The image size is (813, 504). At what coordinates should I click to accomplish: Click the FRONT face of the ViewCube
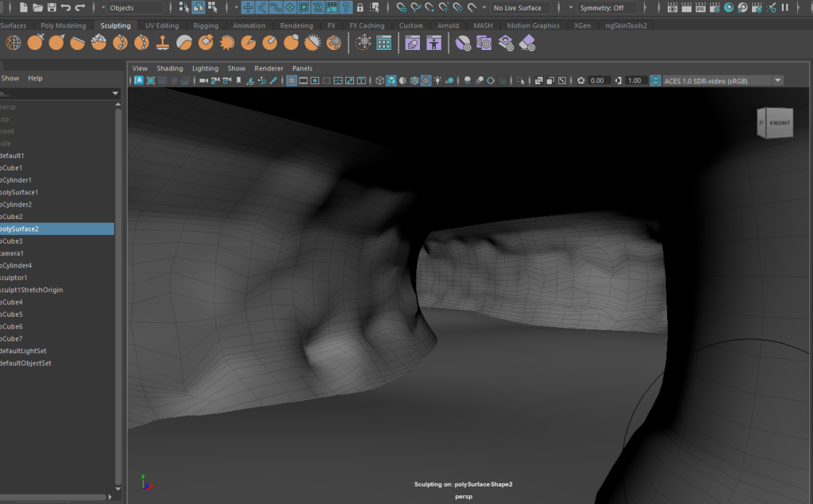[x=780, y=123]
